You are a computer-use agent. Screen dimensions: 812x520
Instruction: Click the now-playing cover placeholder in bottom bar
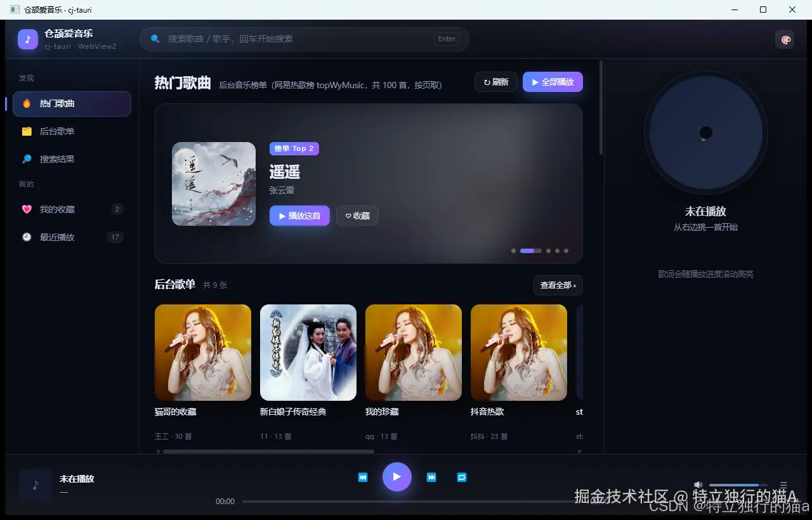(36, 485)
